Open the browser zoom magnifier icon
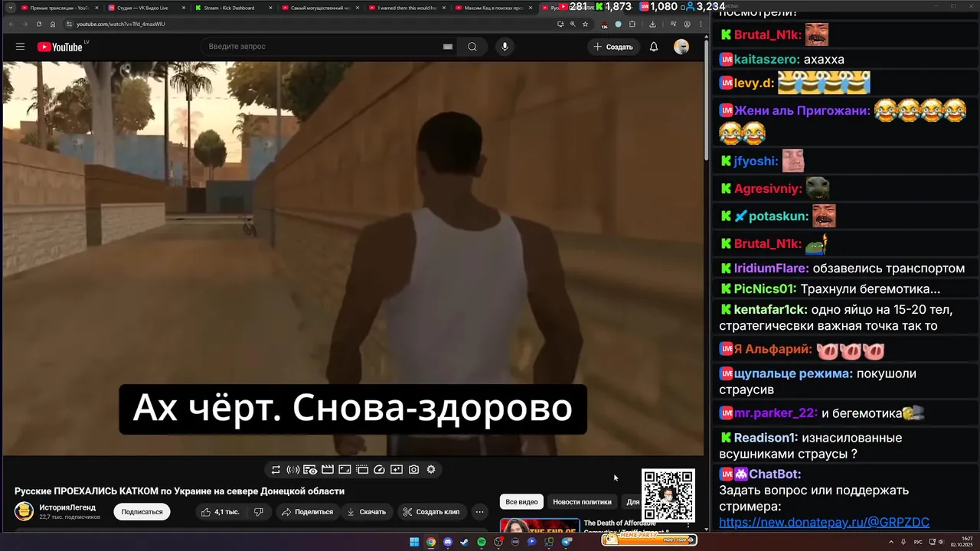Screen dimensions: 980x551 coord(573,24)
